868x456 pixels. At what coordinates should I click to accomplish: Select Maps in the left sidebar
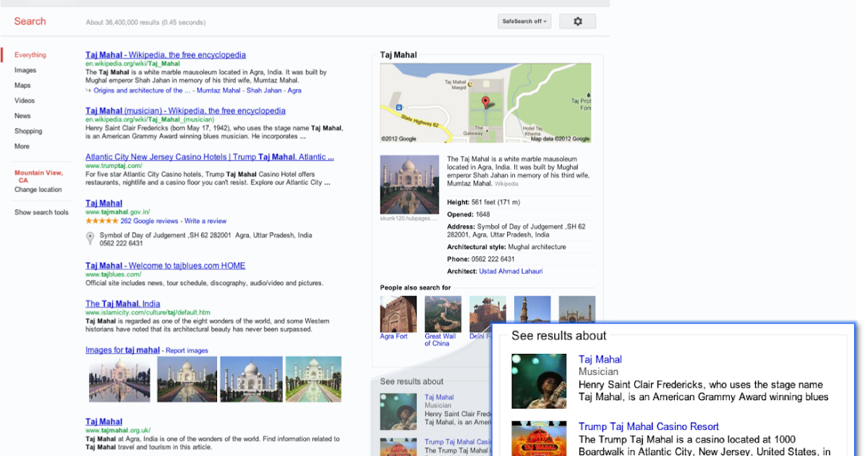[x=22, y=85]
